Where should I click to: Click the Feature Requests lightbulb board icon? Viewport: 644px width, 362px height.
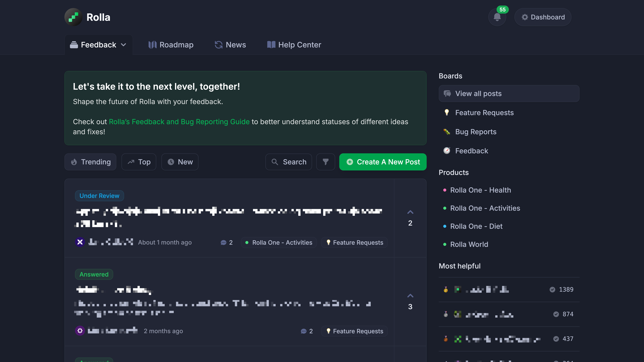(447, 112)
